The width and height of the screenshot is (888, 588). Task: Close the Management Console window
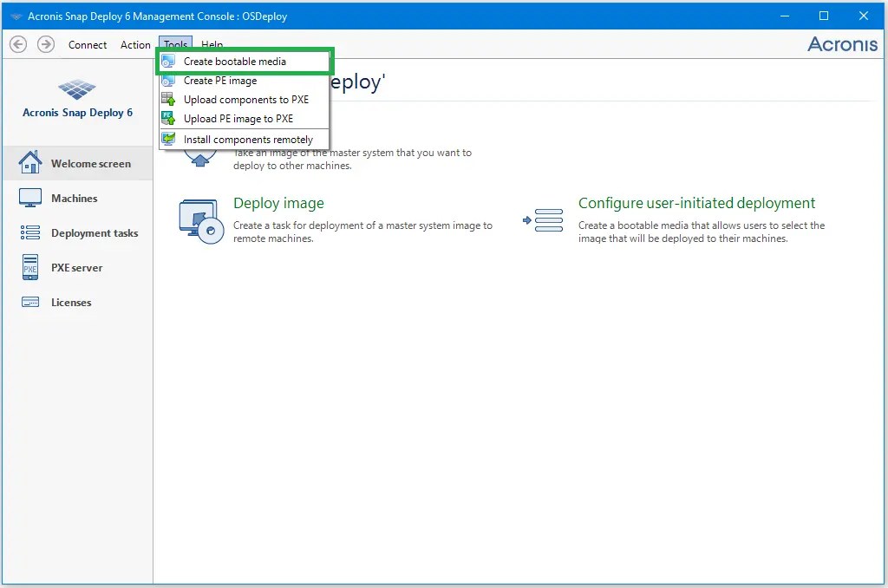coord(864,16)
